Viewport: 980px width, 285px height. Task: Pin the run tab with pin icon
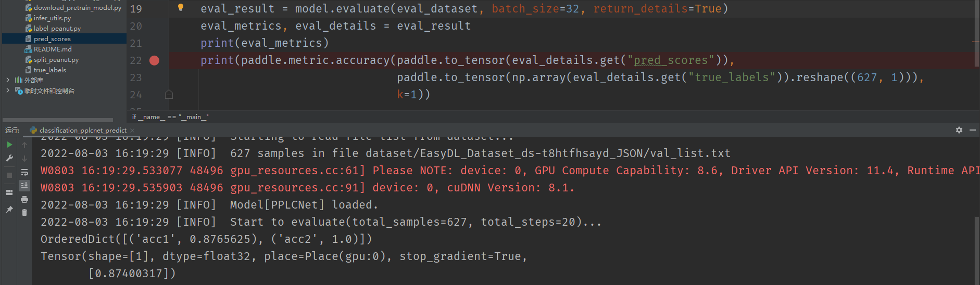click(9, 210)
